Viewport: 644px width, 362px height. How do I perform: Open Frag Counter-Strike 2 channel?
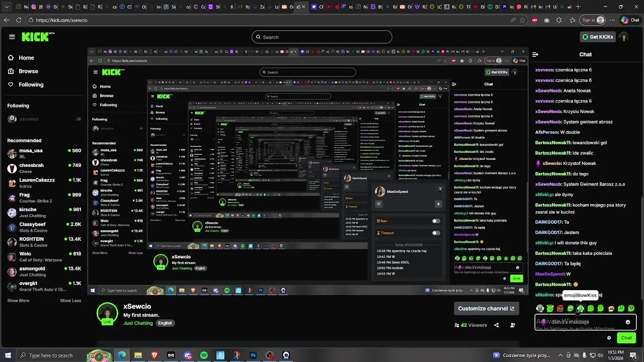(x=44, y=198)
